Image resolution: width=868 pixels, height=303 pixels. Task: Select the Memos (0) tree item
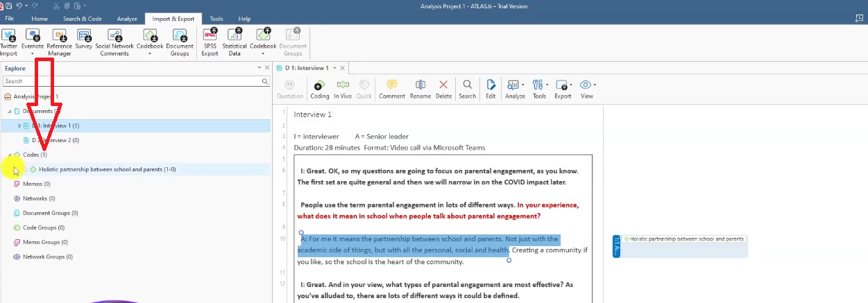(x=32, y=184)
